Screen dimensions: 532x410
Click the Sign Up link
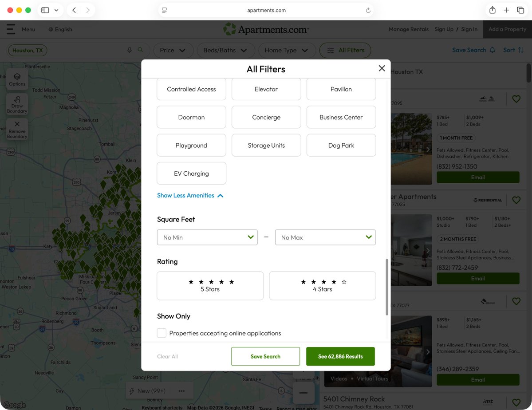[444, 29]
